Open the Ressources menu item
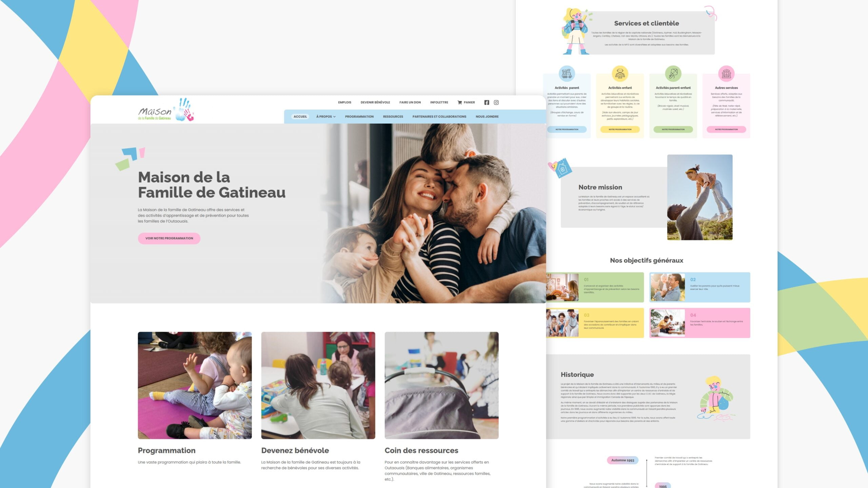The image size is (868, 488). (x=393, y=117)
